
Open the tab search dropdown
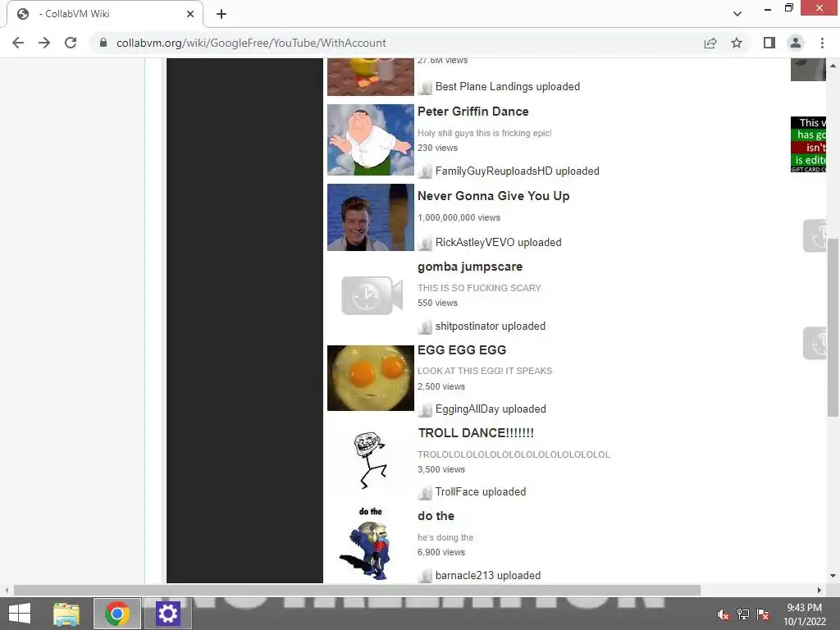[737, 14]
